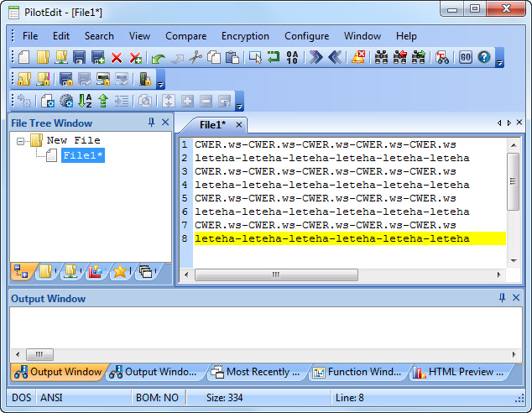Image resolution: width=532 pixels, height=413 pixels.
Task: Toggle pin on File Tree Window
Action: point(152,123)
